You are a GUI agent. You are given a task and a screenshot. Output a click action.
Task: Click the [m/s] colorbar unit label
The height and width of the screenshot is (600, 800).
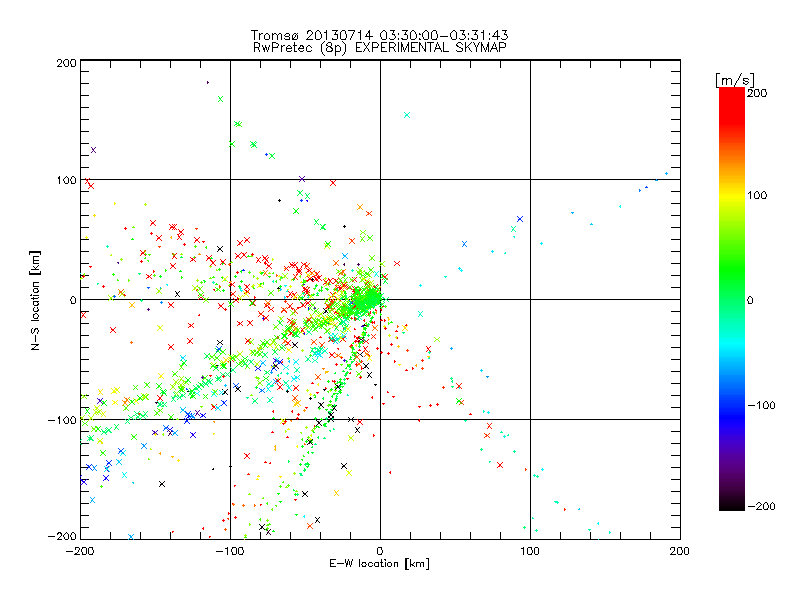tap(735, 80)
